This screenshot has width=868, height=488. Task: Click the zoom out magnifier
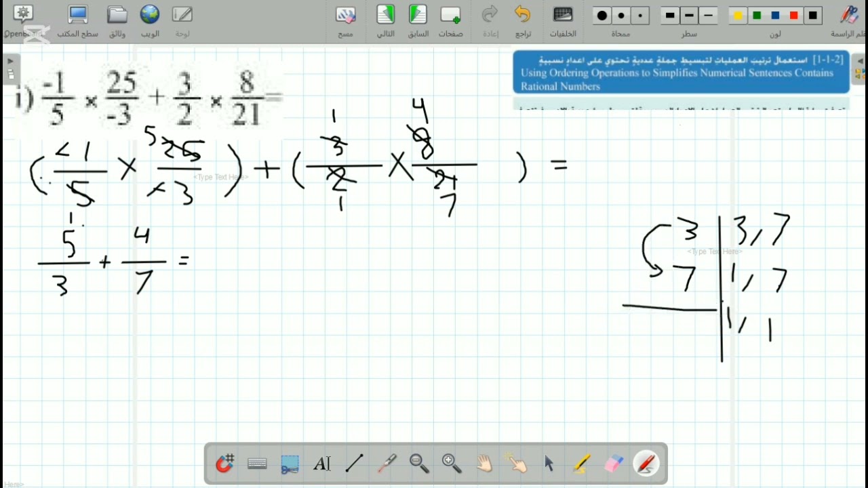click(x=420, y=464)
